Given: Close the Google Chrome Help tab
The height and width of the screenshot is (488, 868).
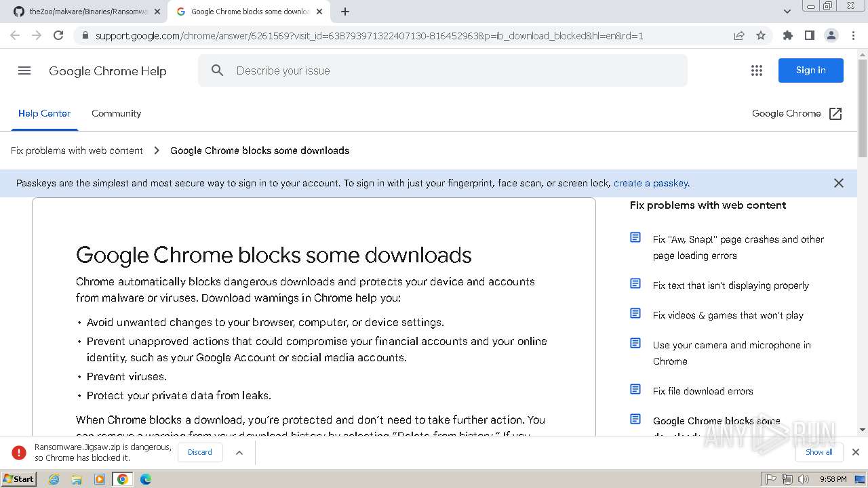Looking at the screenshot, I should point(319,12).
